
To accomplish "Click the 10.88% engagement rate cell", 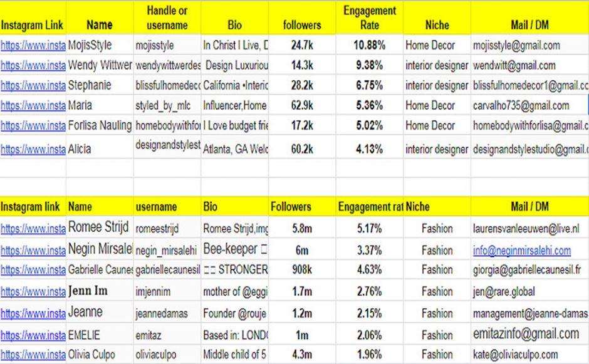I will point(370,46).
